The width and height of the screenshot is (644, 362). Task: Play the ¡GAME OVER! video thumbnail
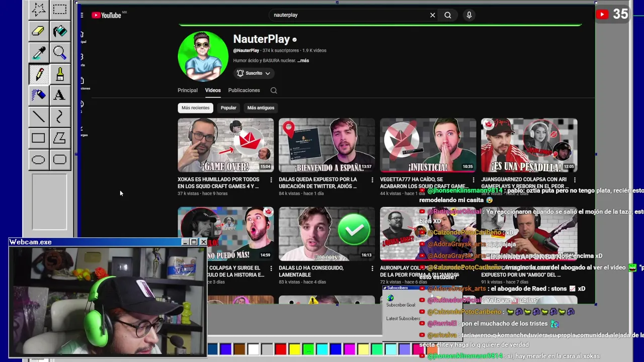pos(225,145)
